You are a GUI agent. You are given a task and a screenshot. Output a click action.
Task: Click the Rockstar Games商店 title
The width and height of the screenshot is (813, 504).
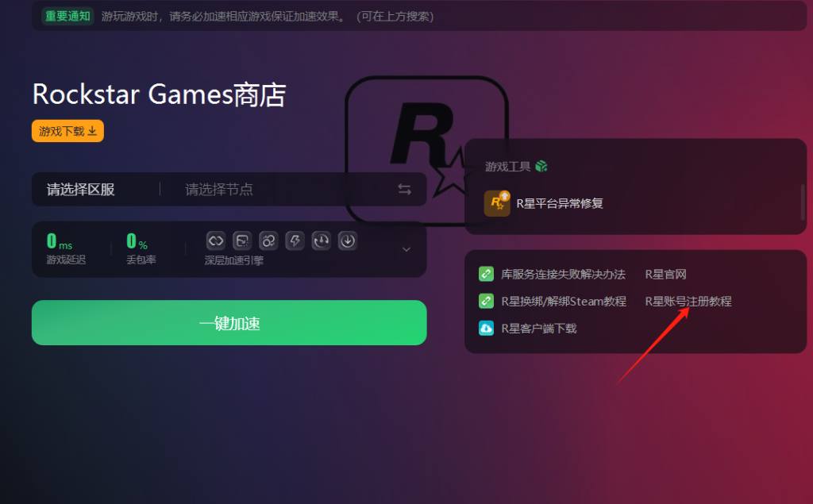tap(159, 94)
